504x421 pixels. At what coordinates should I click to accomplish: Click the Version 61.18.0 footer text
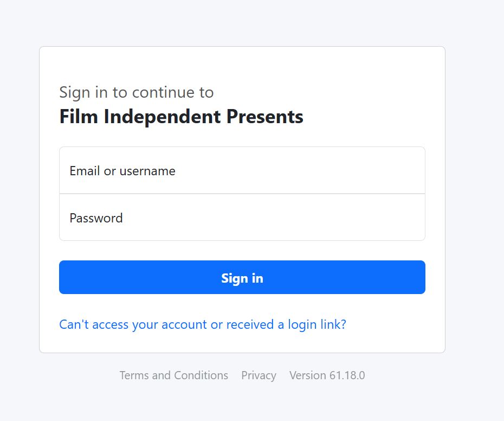tap(327, 375)
